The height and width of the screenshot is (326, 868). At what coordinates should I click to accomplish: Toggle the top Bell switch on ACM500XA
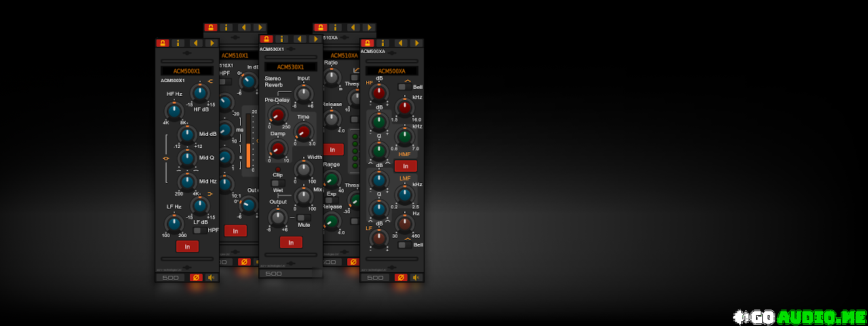[x=403, y=87]
